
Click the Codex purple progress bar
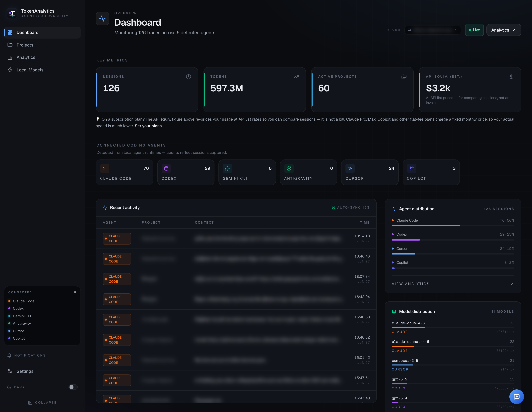click(x=406, y=240)
